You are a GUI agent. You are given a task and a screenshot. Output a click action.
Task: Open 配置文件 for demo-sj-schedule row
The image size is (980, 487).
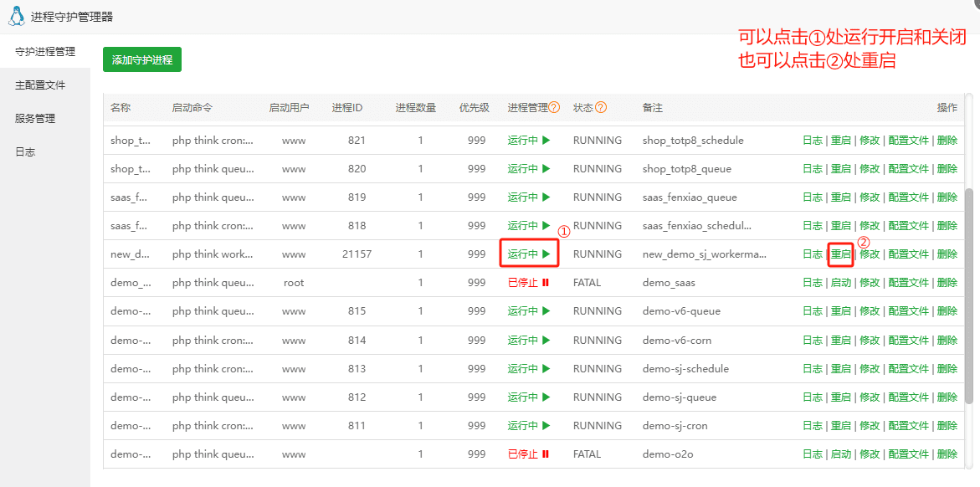(908, 369)
